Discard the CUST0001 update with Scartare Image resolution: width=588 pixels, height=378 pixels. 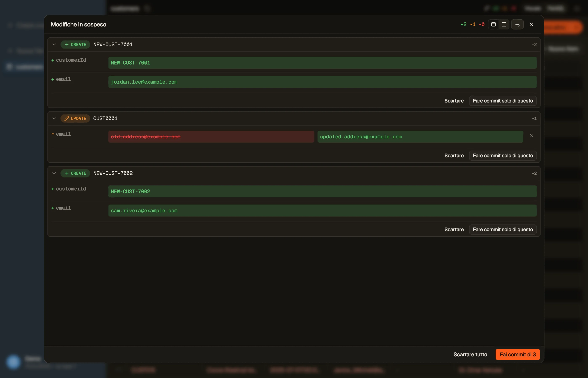tap(454, 155)
